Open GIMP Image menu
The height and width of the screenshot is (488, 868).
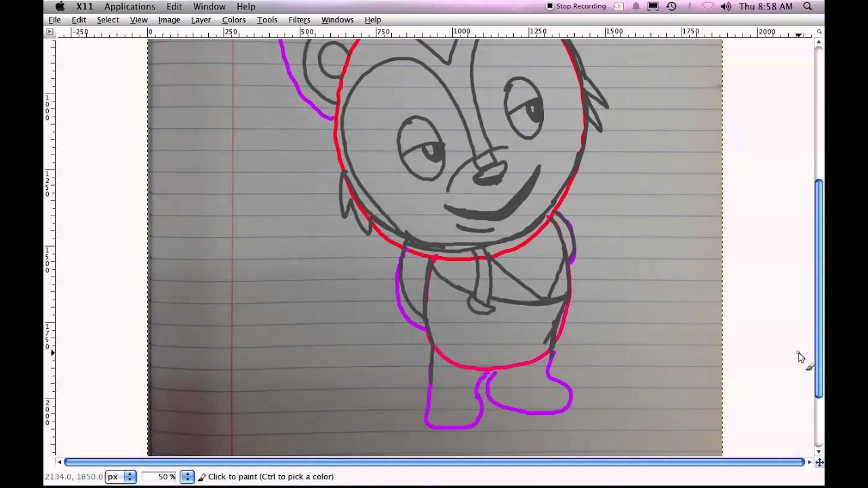169,20
